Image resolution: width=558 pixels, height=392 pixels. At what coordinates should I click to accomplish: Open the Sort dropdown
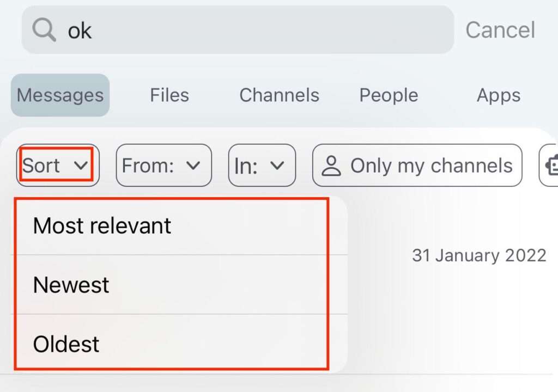tap(58, 166)
